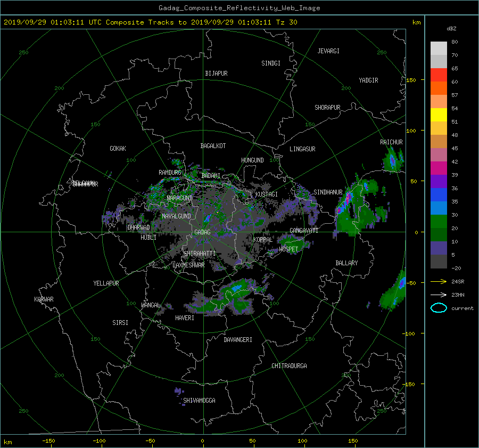Viewport: 479px width, 448px height.
Task: Click the KUSTAGI city label
Action: pos(267,194)
